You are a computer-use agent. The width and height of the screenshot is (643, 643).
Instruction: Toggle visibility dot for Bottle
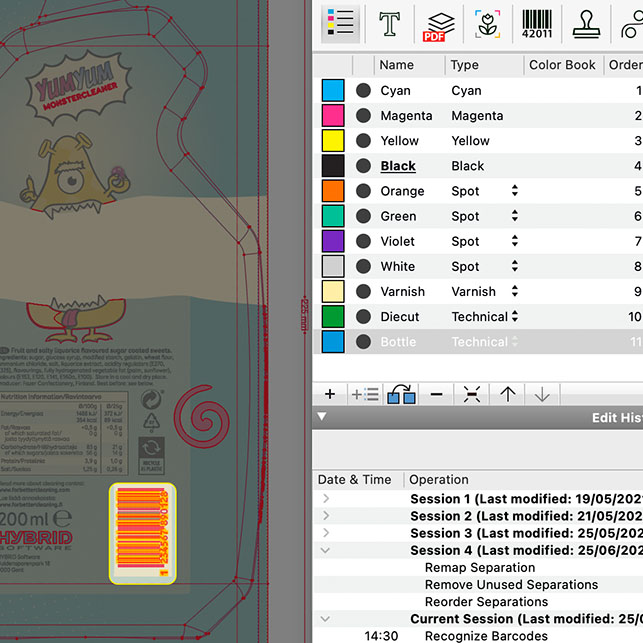point(363,342)
